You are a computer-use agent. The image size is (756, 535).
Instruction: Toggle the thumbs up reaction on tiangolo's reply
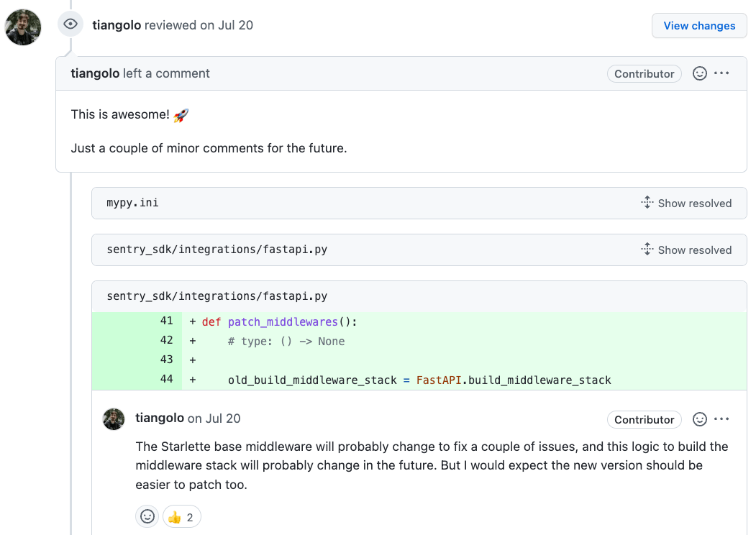coord(181,516)
